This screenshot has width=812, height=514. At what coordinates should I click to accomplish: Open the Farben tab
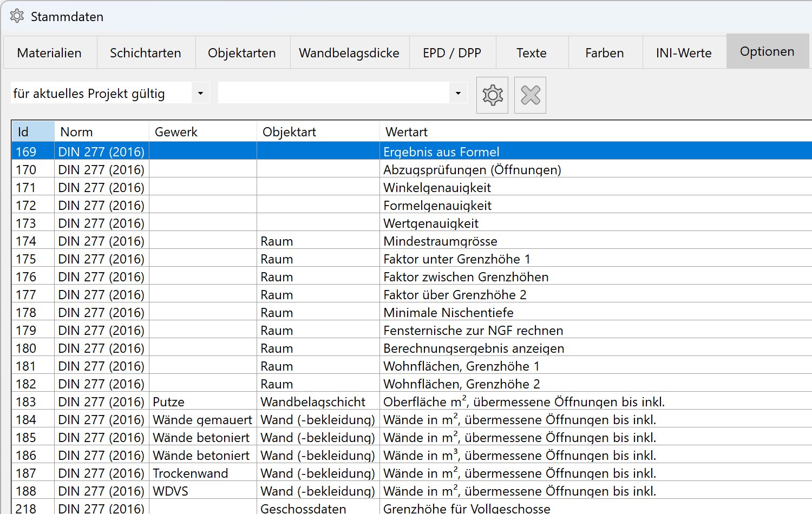click(605, 52)
